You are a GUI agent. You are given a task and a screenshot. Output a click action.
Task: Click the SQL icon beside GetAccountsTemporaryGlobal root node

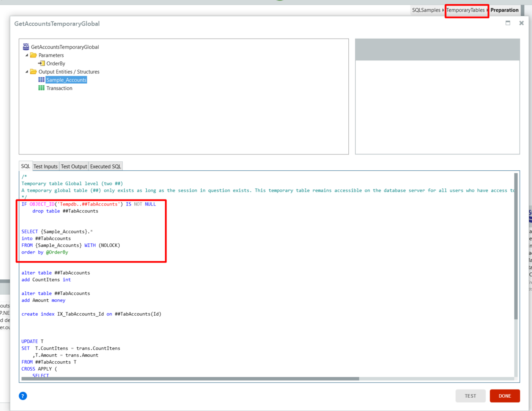coord(26,47)
